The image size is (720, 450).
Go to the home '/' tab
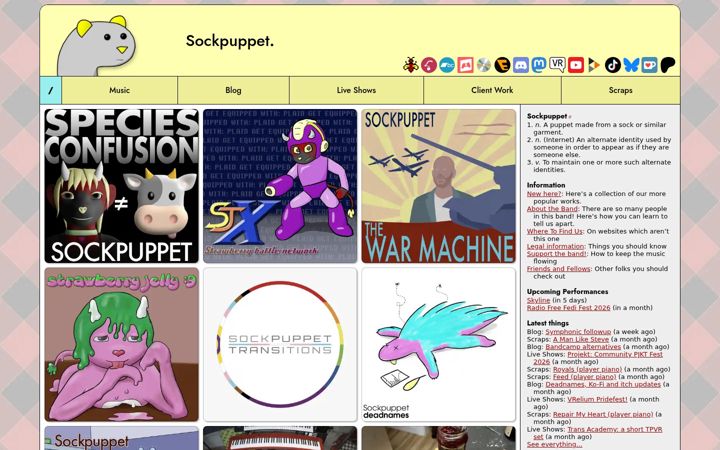coord(51,90)
